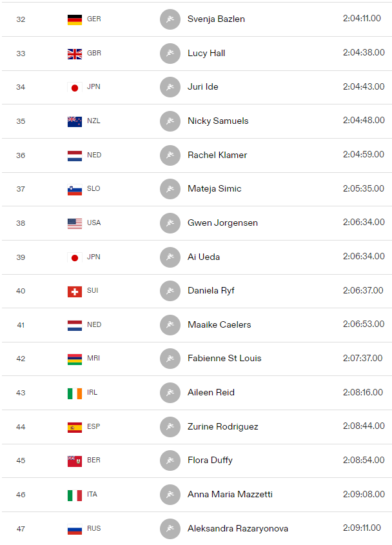Click Anna Maria Mazzetti's time 2:09:08.00

point(364,494)
